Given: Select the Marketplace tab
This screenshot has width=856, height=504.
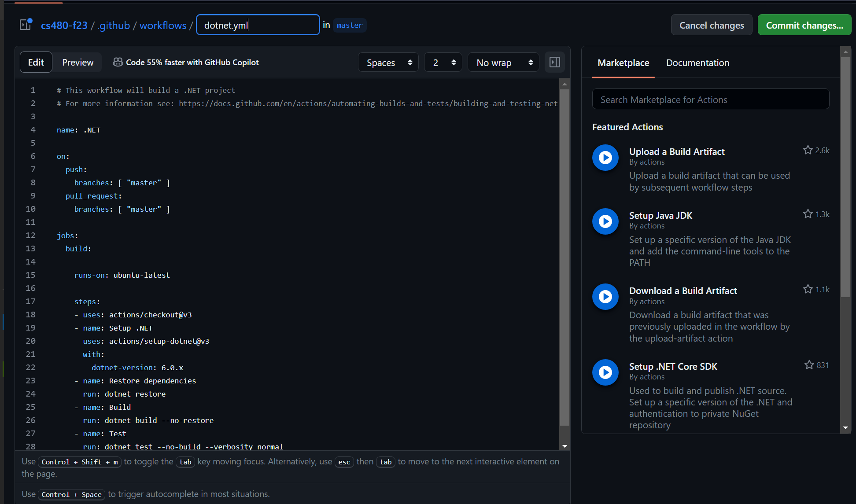Looking at the screenshot, I should click(x=623, y=63).
